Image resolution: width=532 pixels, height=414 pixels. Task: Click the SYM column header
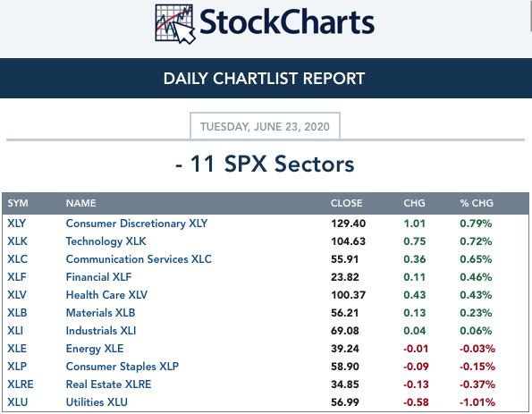pyautogui.click(x=18, y=203)
